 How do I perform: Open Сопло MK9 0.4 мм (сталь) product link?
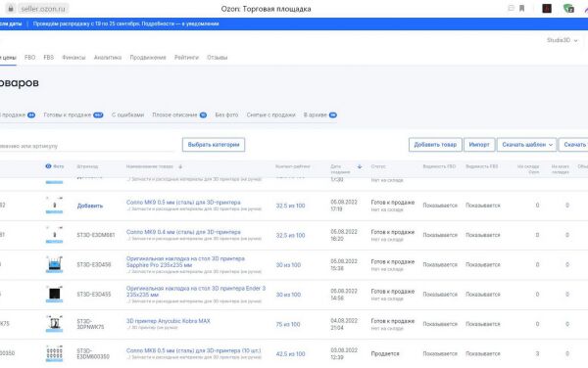tap(183, 232)
